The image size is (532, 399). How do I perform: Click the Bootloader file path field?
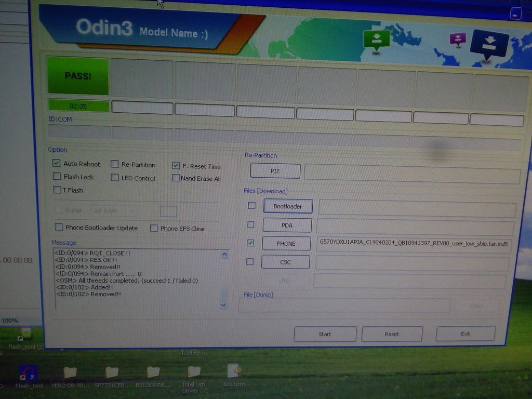click(417, 209)
